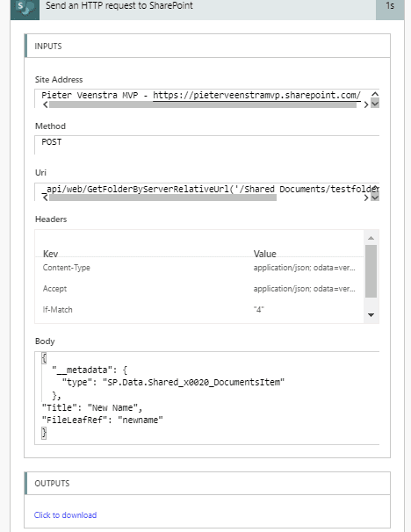Image resolution: width=411 pixels, height=532 pixels.
Task: Click the Accept value application/json
Action: point(305,289)
